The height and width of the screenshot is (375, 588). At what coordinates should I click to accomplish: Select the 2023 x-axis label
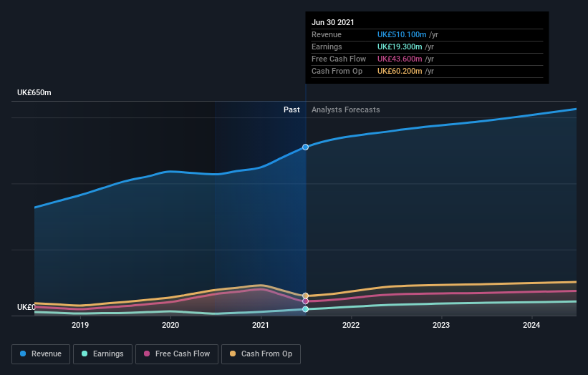[x=441, y=325]
